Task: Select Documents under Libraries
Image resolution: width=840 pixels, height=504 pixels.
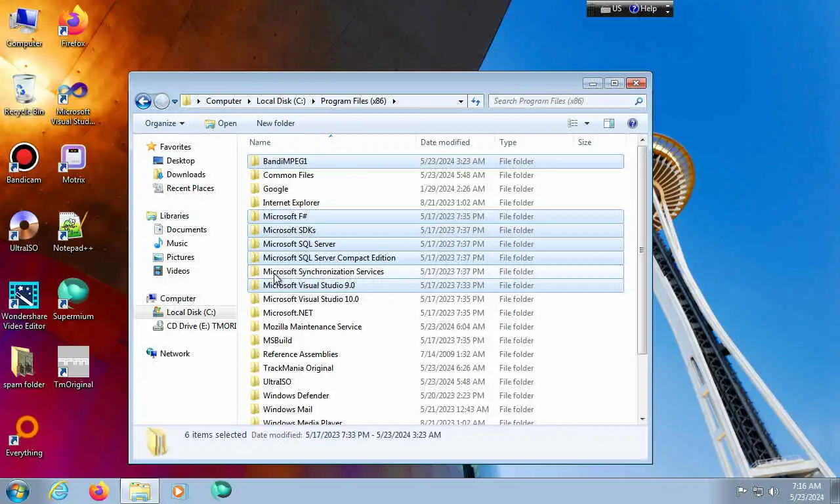Action: [186, 230]
